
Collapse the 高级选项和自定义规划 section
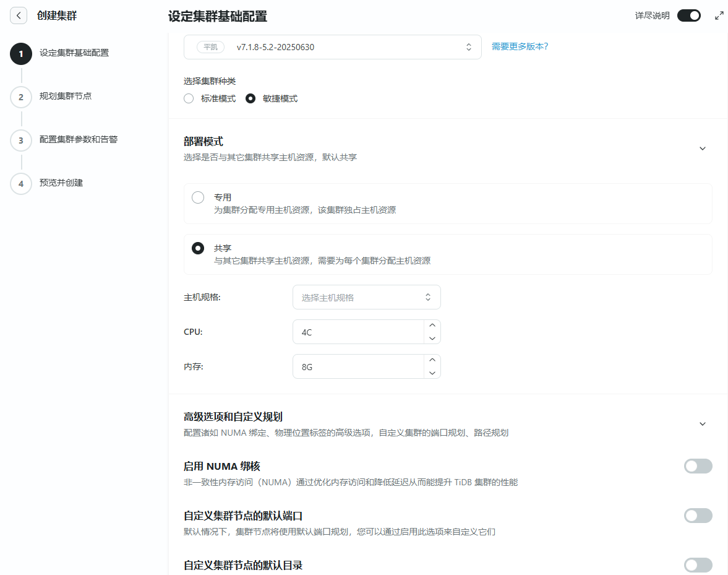702,424
